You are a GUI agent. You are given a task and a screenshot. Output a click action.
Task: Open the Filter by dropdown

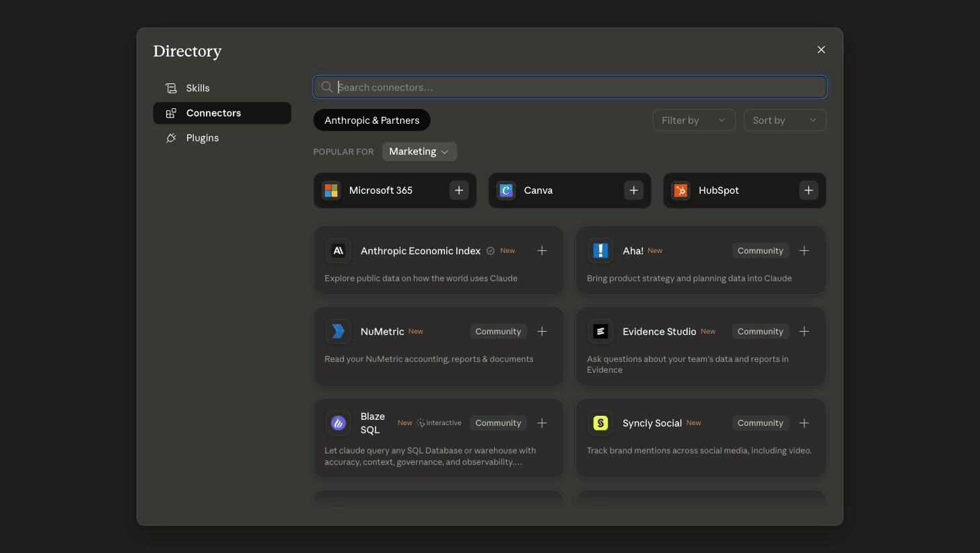(694, 120)
